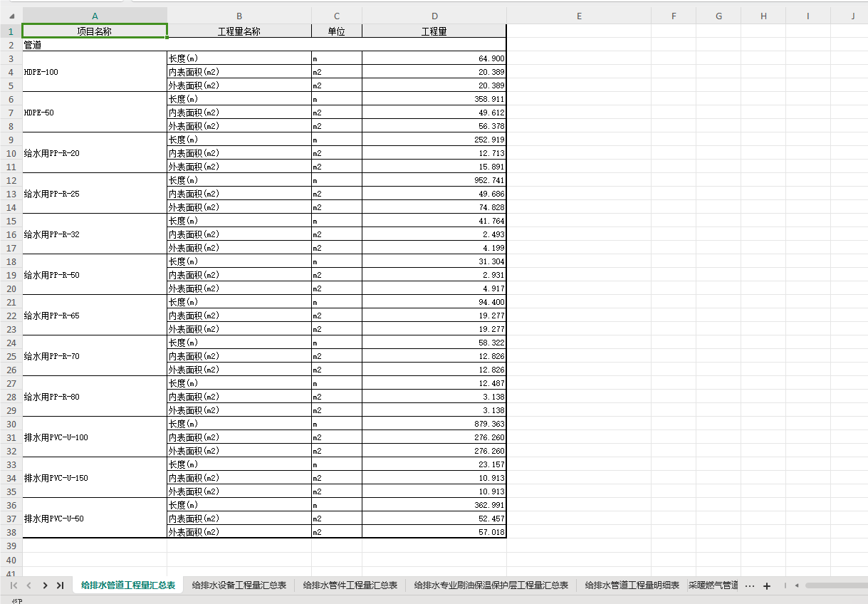This screenshot has width=868, height=604.
Task: Open the 采暖燃气管道 sheet tab
Action: click(713, 585)
